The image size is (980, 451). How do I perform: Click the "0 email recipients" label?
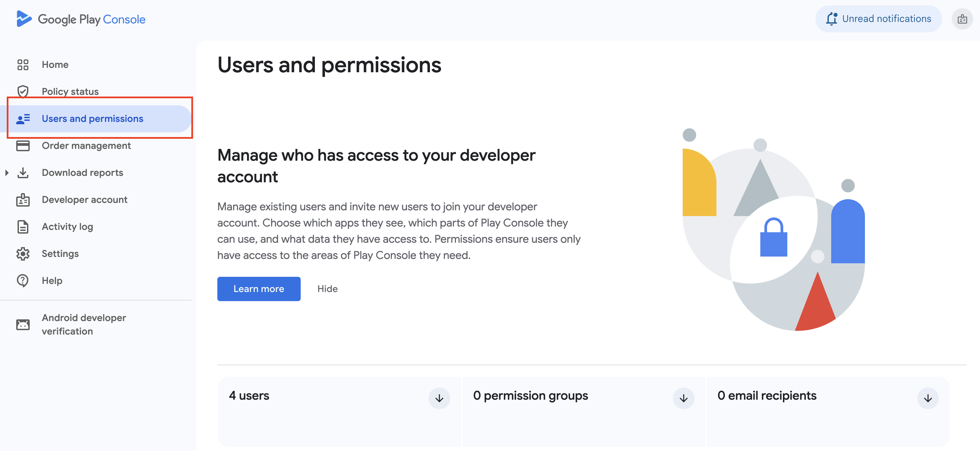coord(767,396)
